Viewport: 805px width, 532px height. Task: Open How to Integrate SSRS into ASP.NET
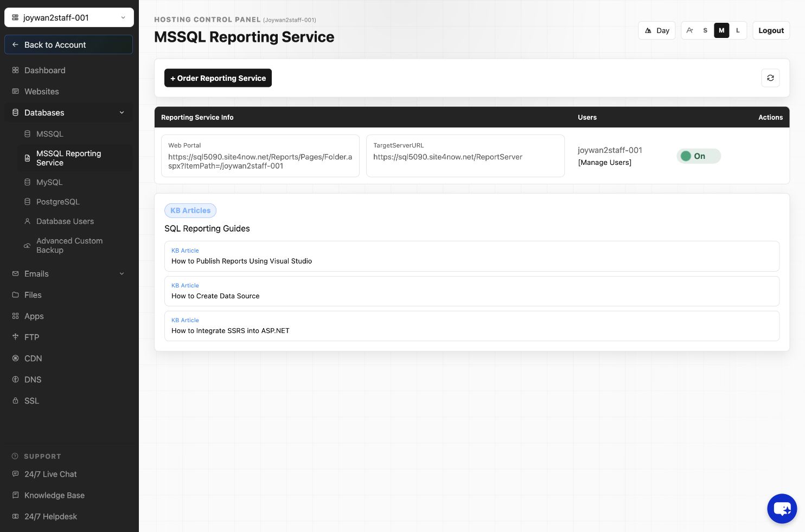click(472, 326)
